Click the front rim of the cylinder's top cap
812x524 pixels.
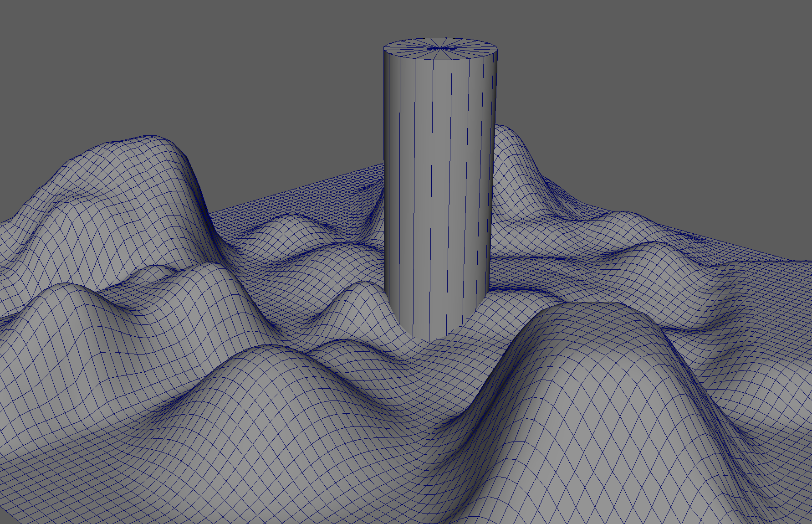(x=439, y=59)
